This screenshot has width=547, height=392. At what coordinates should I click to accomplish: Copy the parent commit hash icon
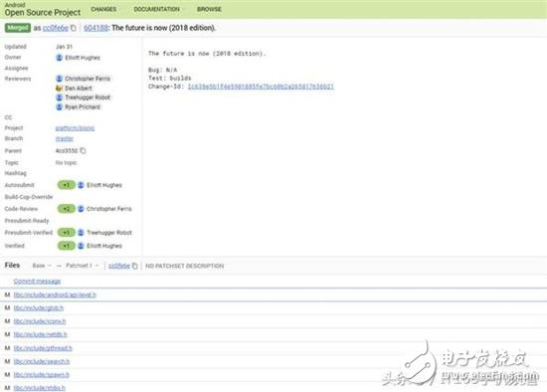(83, 151)
